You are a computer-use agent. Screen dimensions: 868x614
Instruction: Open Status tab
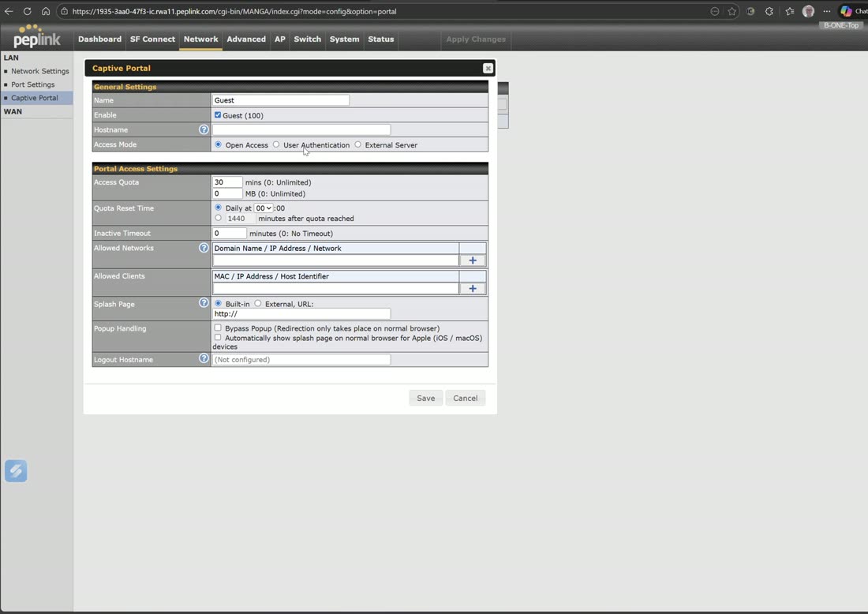[x=381, y=39]
